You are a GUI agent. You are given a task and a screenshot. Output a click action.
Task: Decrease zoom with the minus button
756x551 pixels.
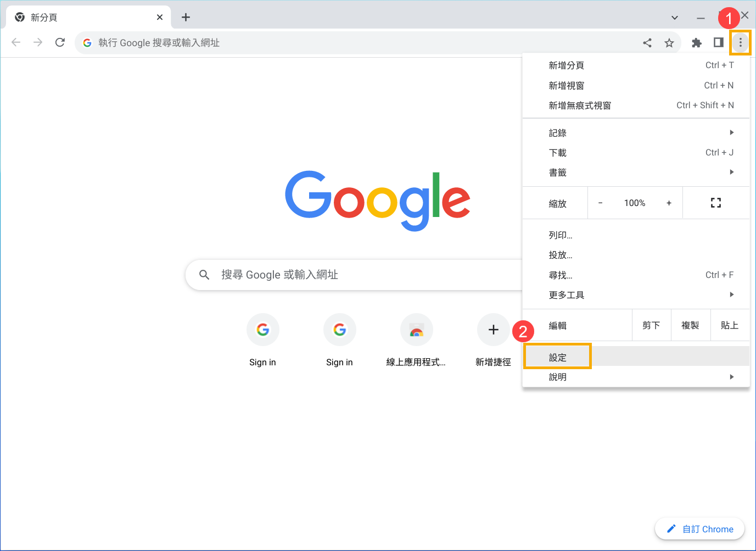click(600, 203)
